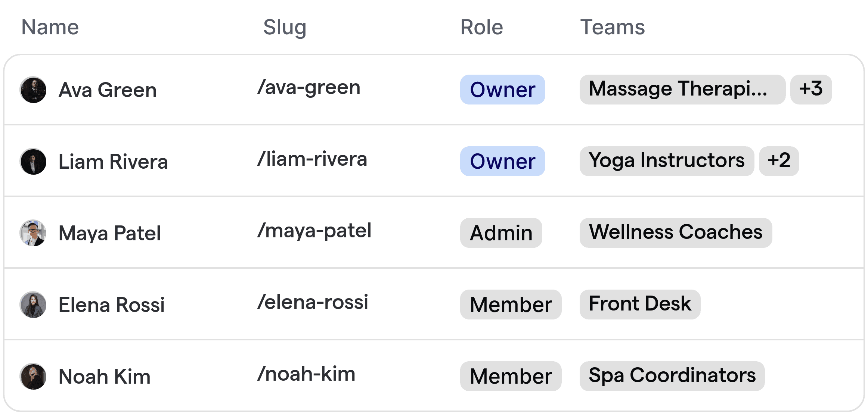Click Elena Rossi's profile avatar
868x415 pixels.
33,305
